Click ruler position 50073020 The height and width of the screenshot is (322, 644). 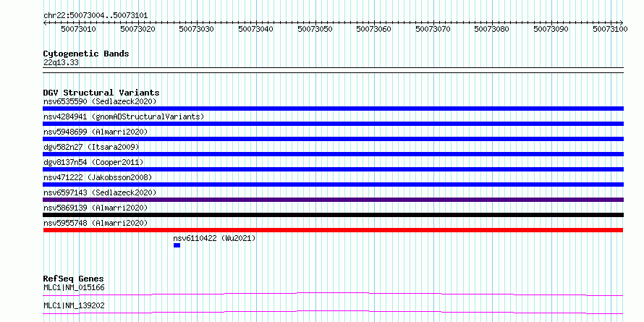click(138, 29)
